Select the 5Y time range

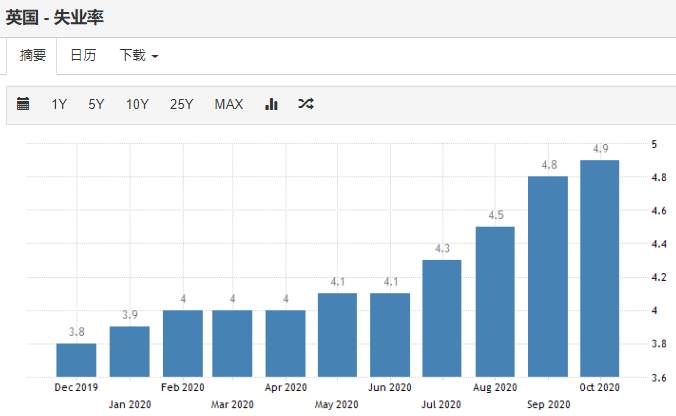[96, 104]
